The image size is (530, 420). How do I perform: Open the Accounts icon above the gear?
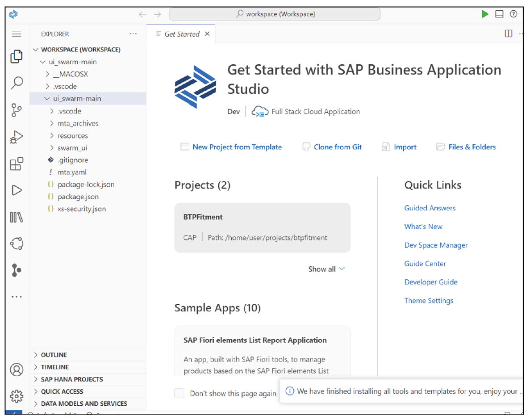click(17, 370)
